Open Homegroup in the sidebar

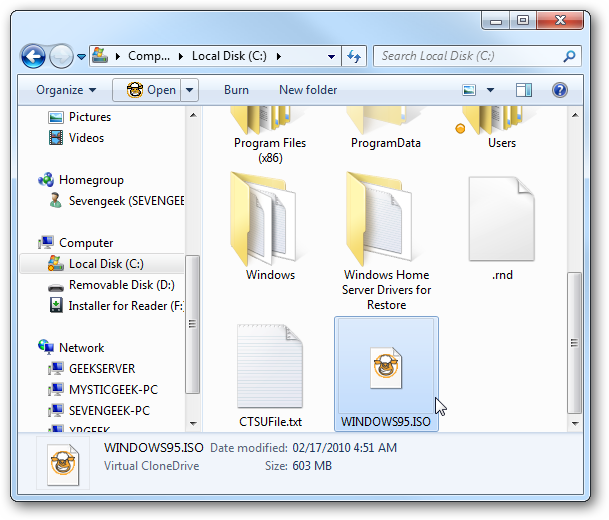91,180
